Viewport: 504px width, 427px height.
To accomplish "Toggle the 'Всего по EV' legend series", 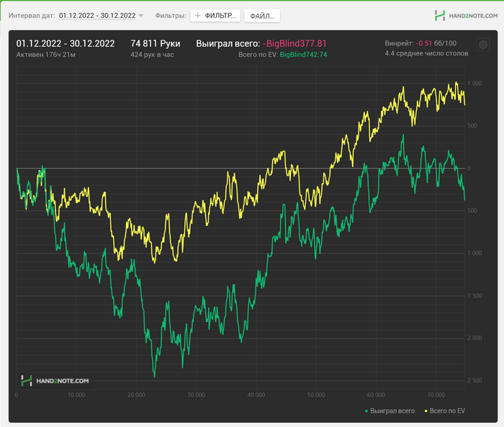I will 445,410.
